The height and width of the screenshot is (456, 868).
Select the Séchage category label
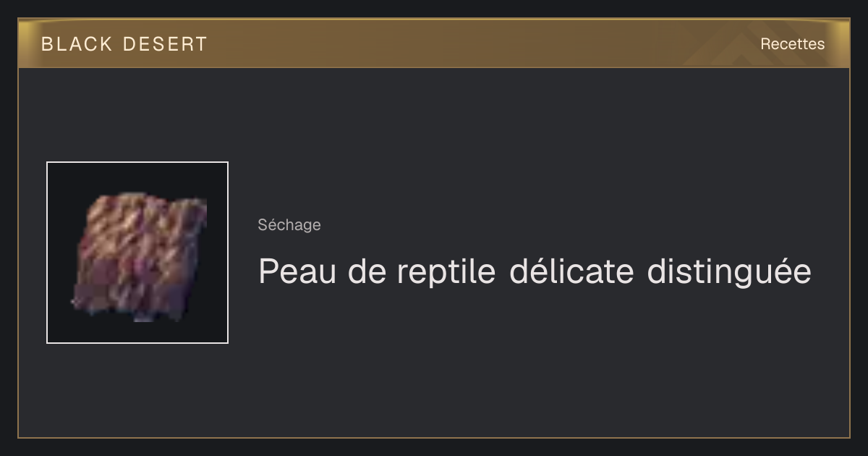(x=289, y=225)
